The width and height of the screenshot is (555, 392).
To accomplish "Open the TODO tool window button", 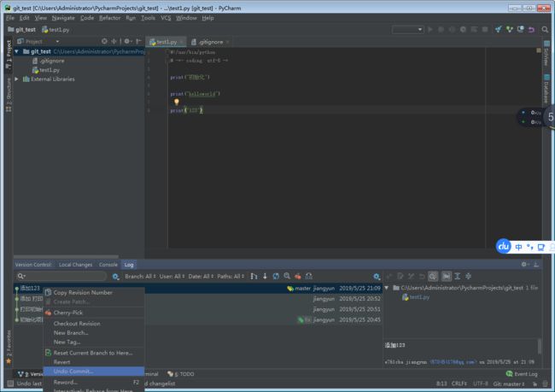I will (180, 374).
